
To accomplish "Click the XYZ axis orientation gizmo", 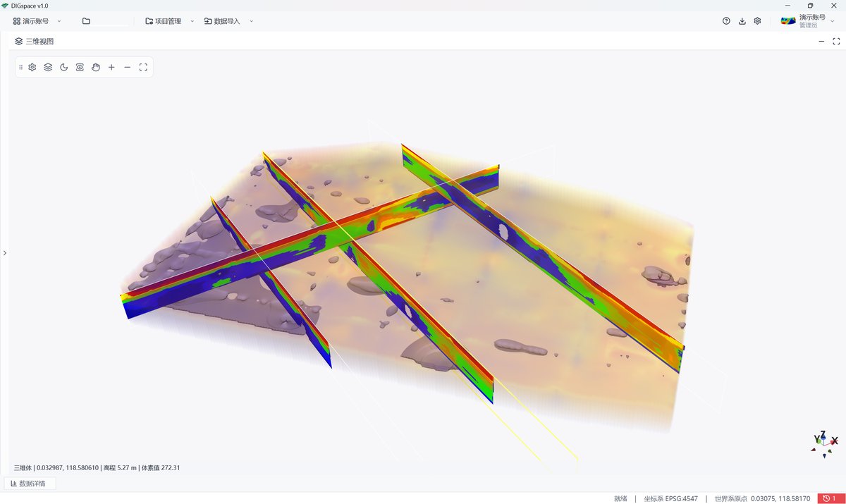I will [824, 444].
